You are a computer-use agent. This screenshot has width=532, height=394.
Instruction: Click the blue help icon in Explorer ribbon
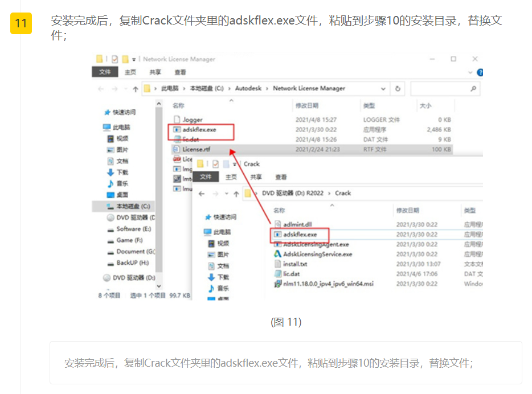pos(480,72)
